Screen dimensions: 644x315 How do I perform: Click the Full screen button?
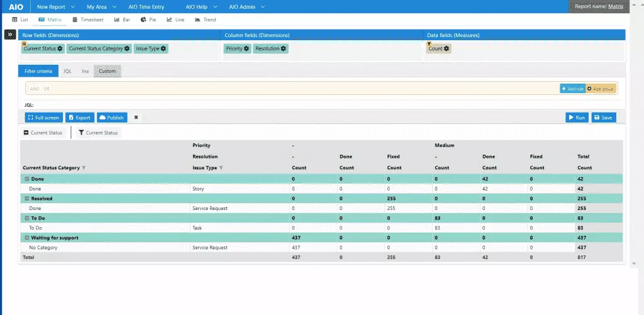[x=44, y=118]
